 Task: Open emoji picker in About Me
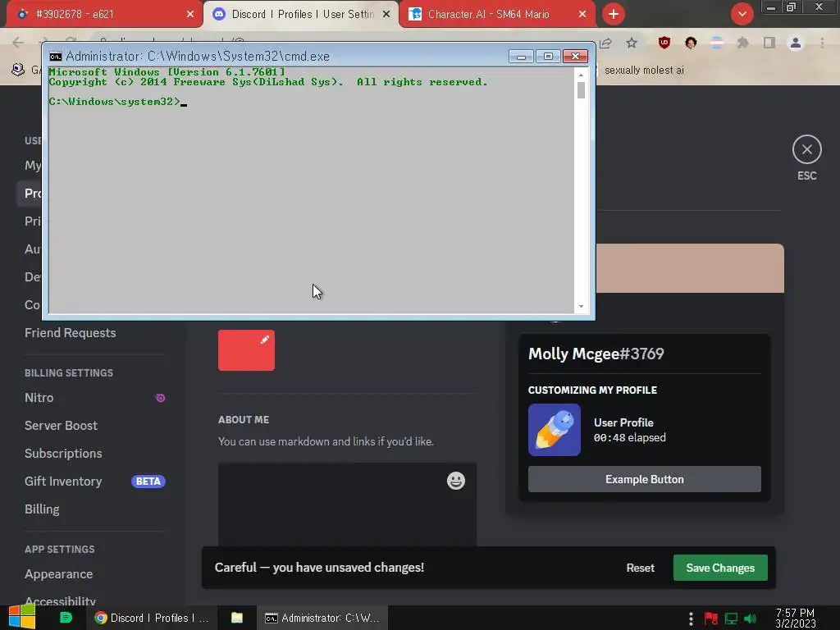click(x=456, y=481)
